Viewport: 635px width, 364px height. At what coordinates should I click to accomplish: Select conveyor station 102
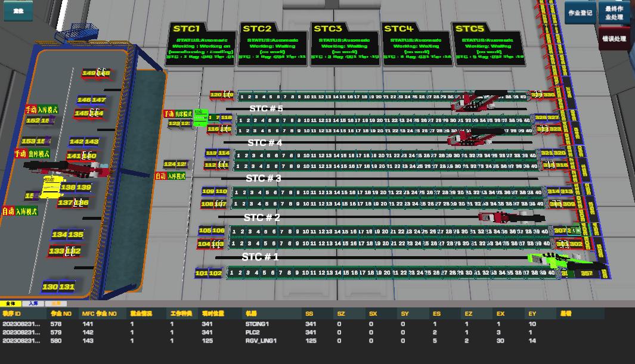[215, 273]
